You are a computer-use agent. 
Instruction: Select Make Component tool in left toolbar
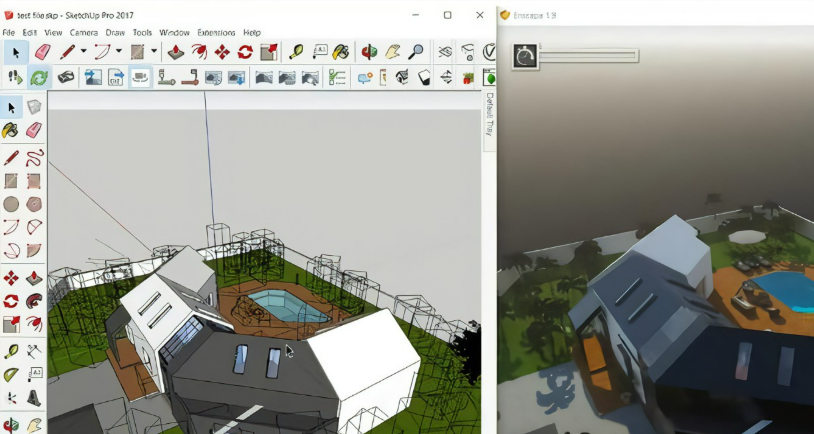[34, 107]
